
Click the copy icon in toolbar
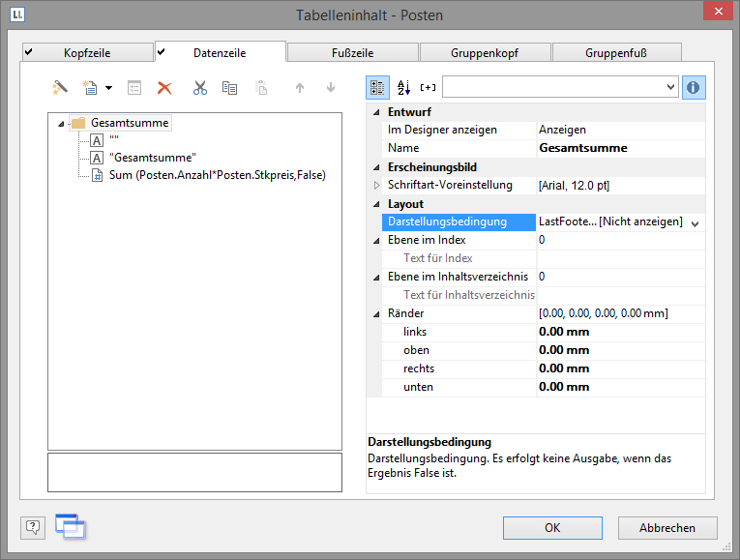tap(229, 88)
